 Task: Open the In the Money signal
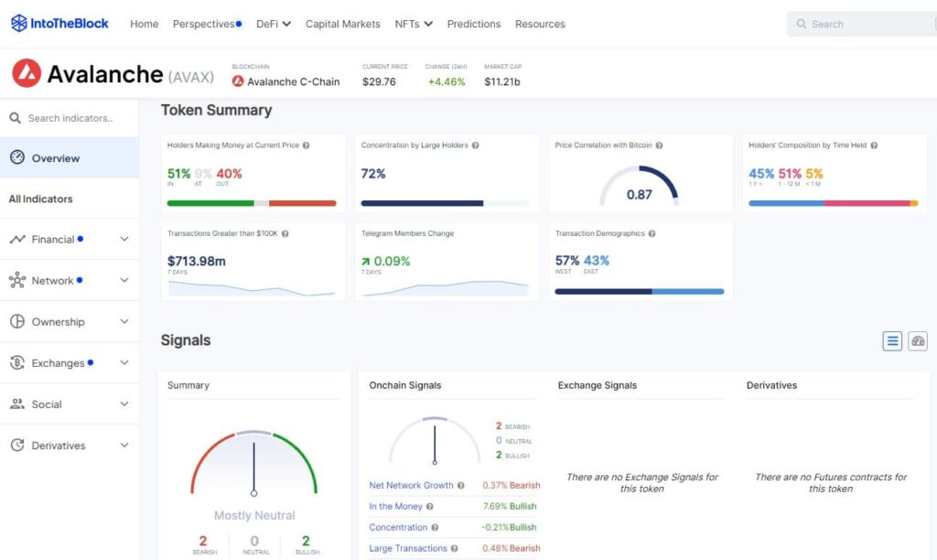point(395,506)
